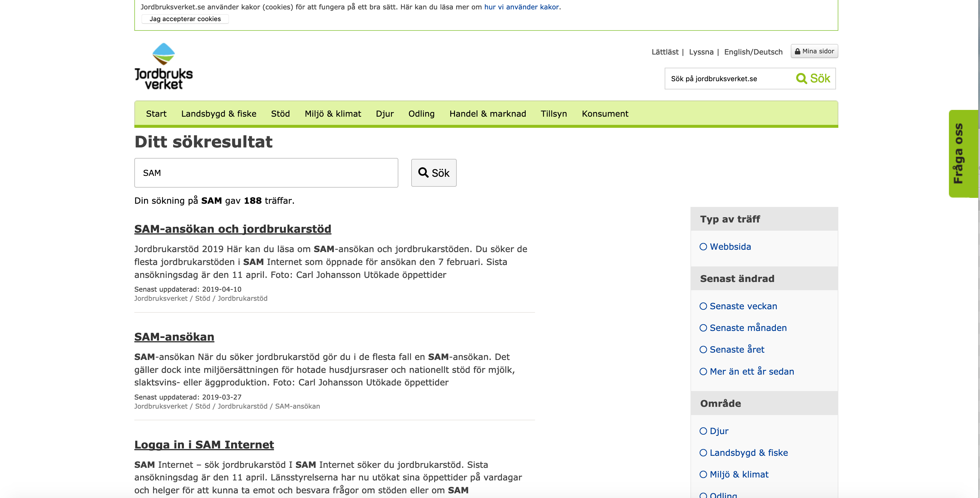
Task: Accept cookies with Jag accepterar cookies
Action: (x=185, y=19)
